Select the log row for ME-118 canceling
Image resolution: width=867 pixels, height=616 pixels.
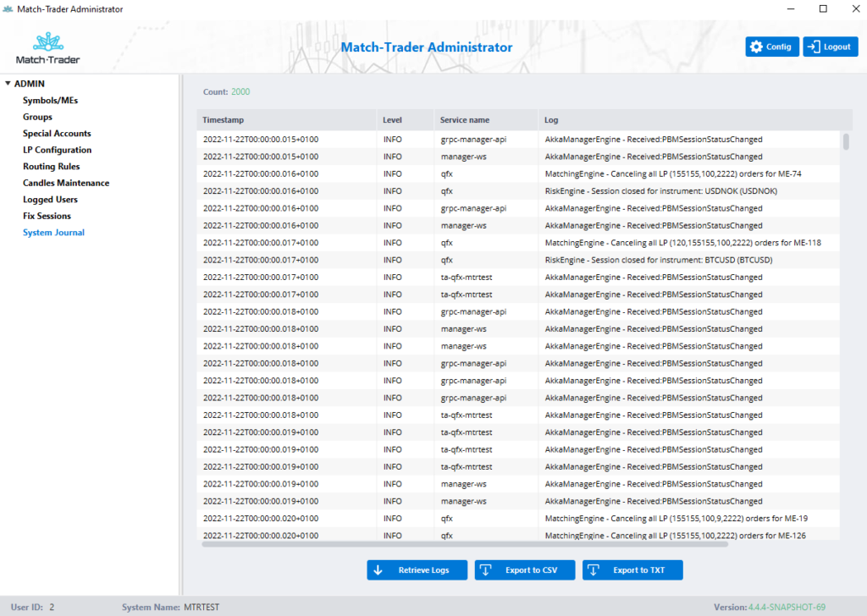(518, 243)
